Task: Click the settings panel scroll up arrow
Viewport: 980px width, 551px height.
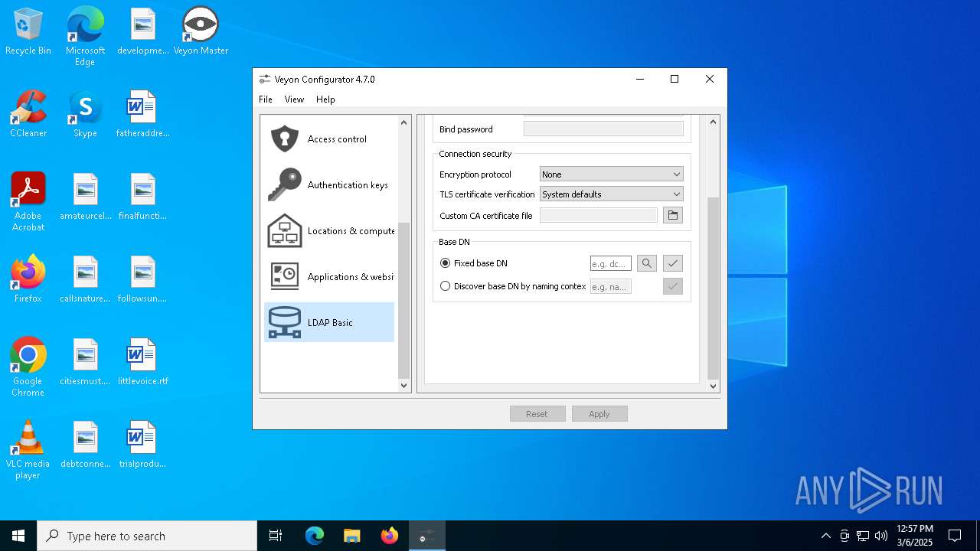Action: point(714,122)
